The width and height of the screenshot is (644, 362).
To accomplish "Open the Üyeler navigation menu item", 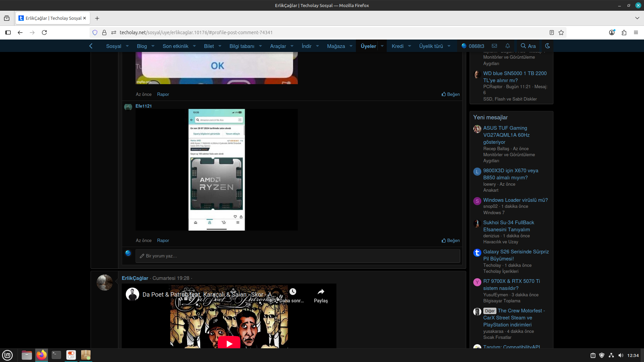I will pyautogui.click(x=368, y=46).
